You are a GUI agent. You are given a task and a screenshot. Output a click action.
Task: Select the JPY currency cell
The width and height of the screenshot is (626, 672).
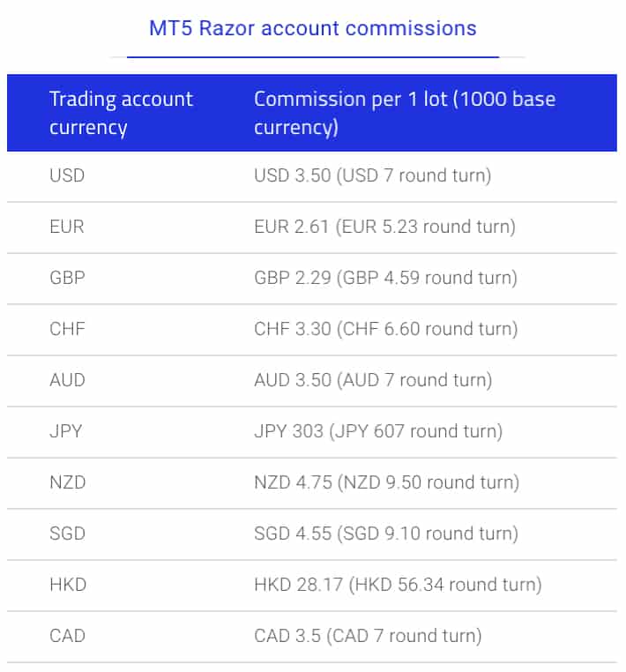[x=66, y=431]
